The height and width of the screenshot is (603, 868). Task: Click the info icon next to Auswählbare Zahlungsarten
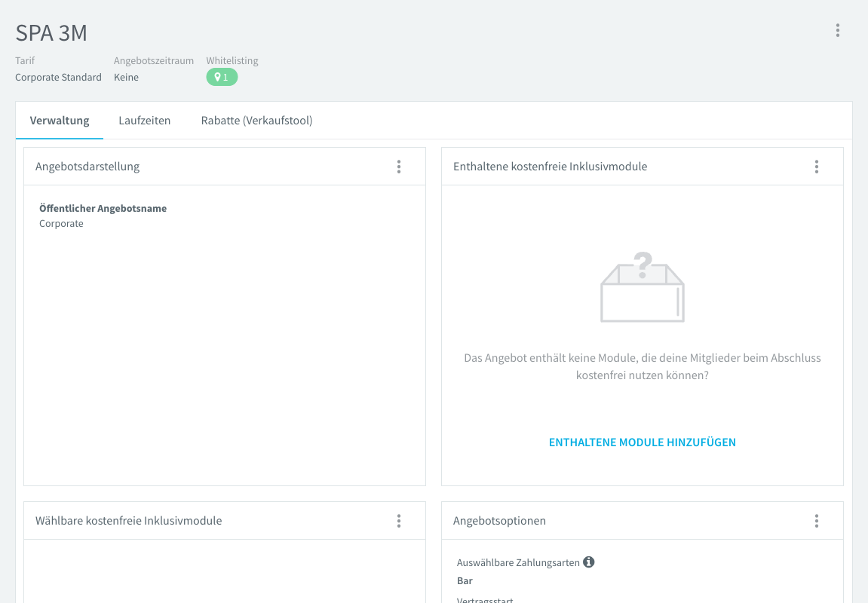[588, 562]
